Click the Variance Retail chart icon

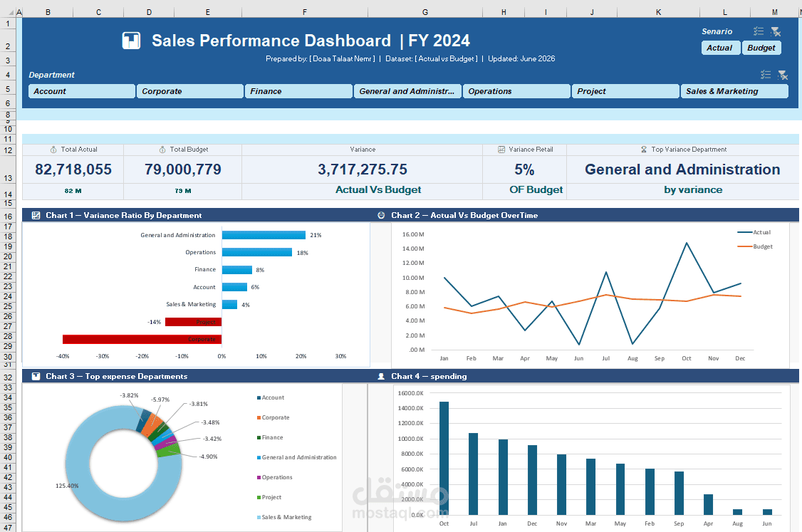click(501, 150)
